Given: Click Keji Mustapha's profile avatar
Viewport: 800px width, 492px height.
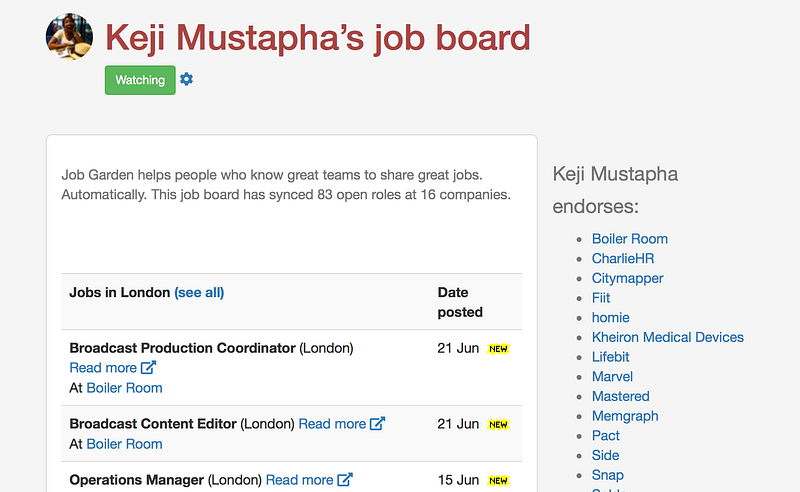Looking at the screenshot, I should coord(69,36).
